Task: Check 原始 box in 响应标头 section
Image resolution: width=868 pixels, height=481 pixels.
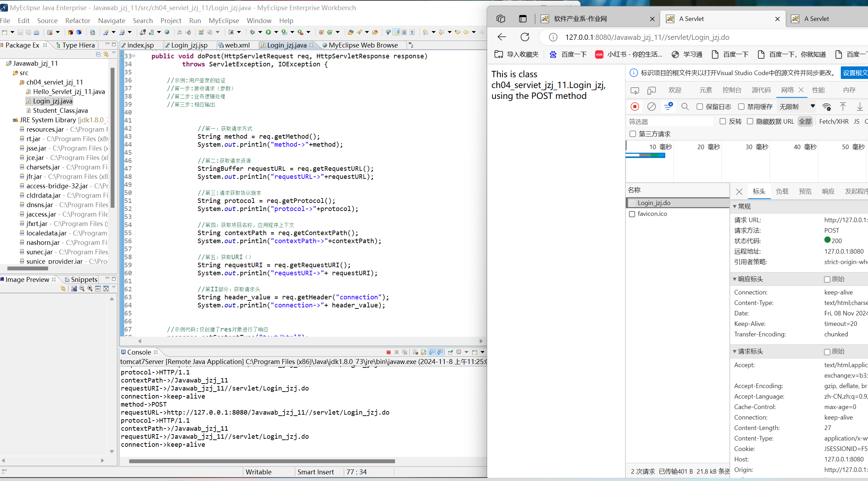Action: point(827,279)
